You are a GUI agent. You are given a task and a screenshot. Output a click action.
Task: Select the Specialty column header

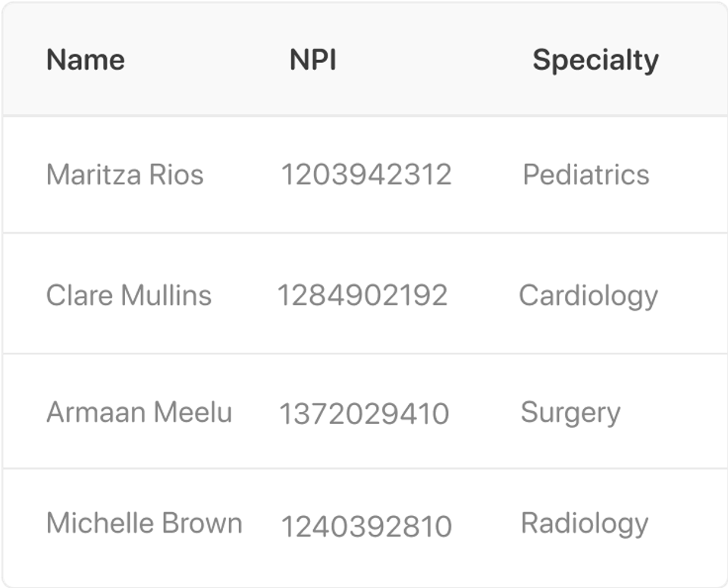[x=595, y=60]
